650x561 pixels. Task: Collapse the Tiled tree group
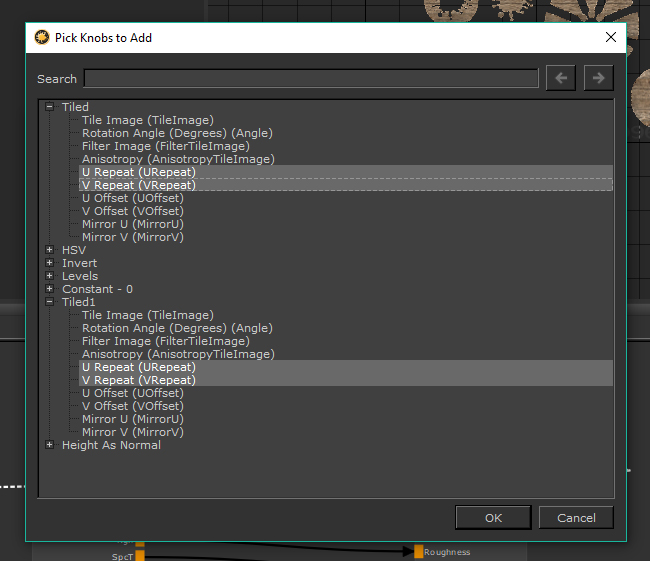[49, 107]
